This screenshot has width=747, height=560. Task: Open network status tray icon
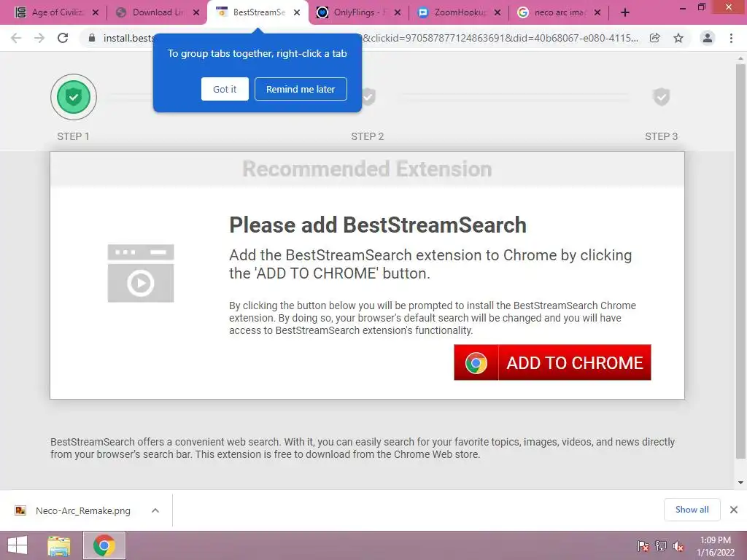tap(661, 545)
